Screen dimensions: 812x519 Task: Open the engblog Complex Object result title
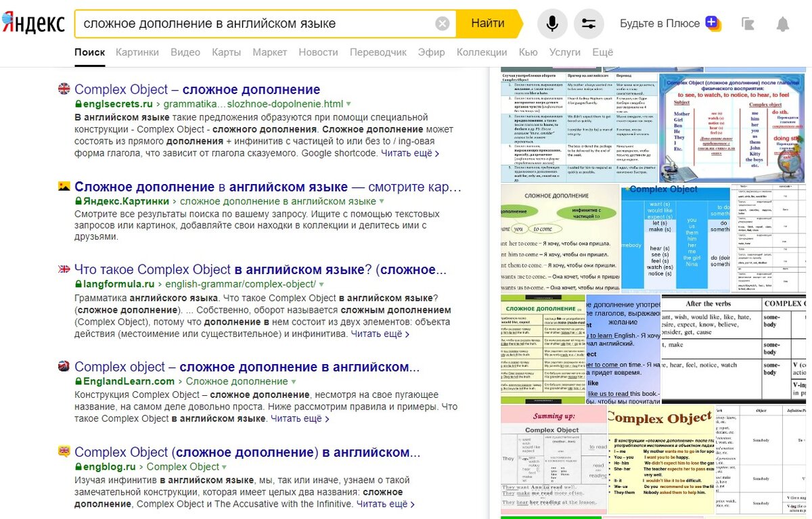(248, 452)
